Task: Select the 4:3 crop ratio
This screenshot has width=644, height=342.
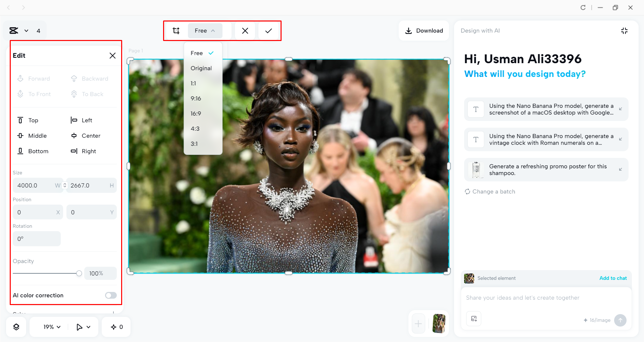Action: point(203,129)
